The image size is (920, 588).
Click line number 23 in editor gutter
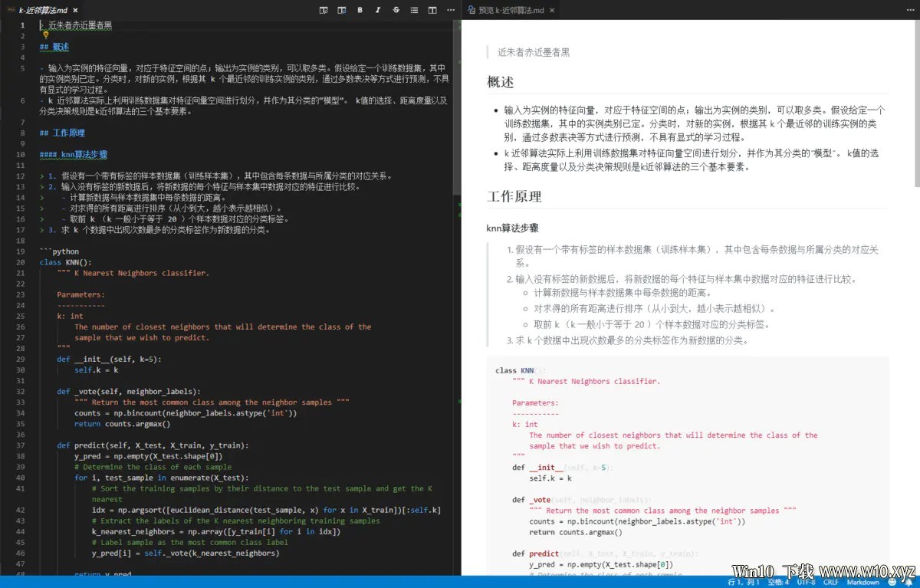(21, 294)
